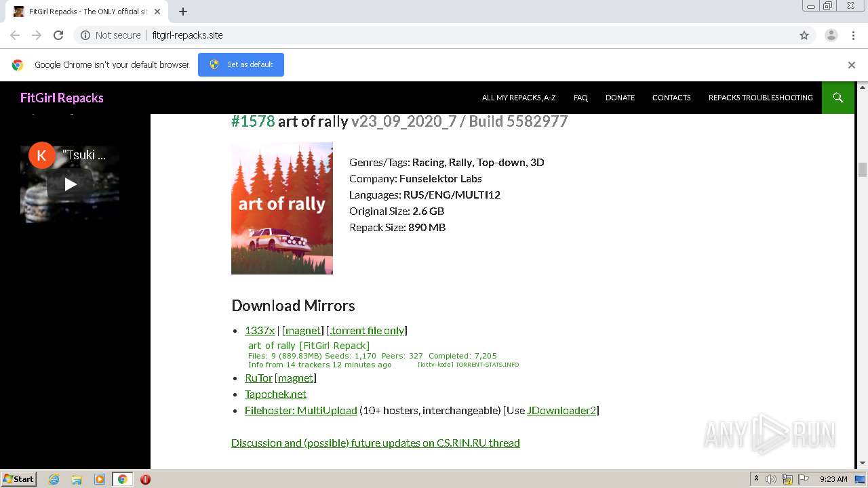The height and width of the screenshot is (488, 868).
Task: Click the RuTor magnet link
Action: click(296, 378)
